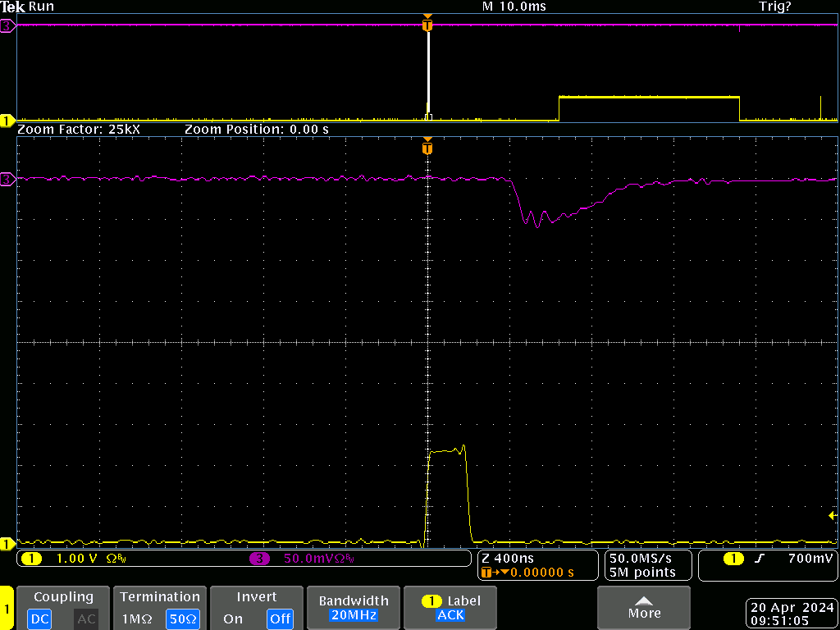Click yellow channel 1 ground marker in zoomed view
Screen dimensions: 840x630
[x=7, y=543]
